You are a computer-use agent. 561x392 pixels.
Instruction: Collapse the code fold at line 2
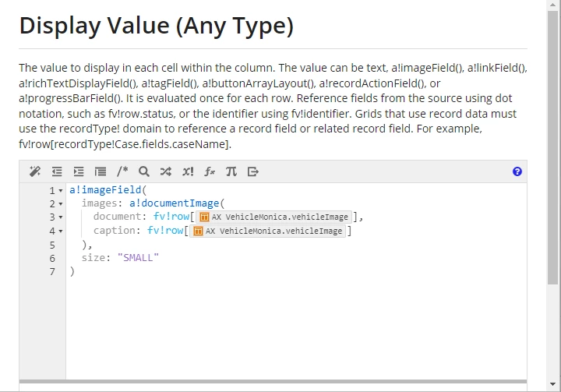(61, 204)
